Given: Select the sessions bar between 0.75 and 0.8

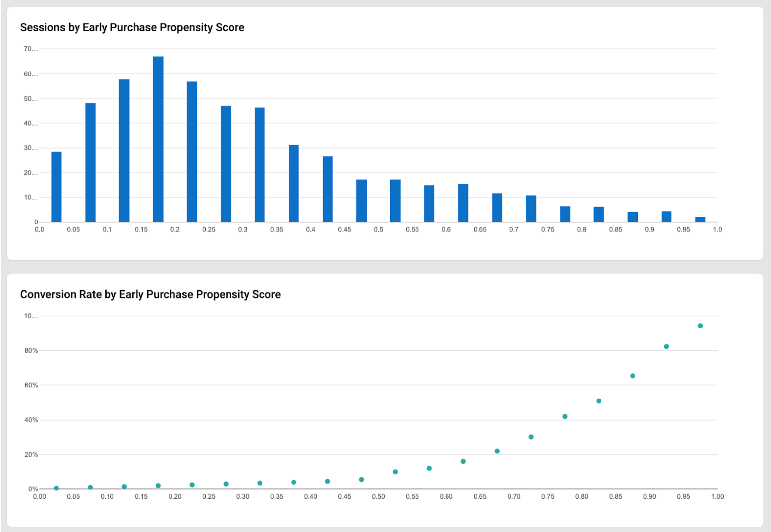Looking at the screenshot, I should [565, 214].
